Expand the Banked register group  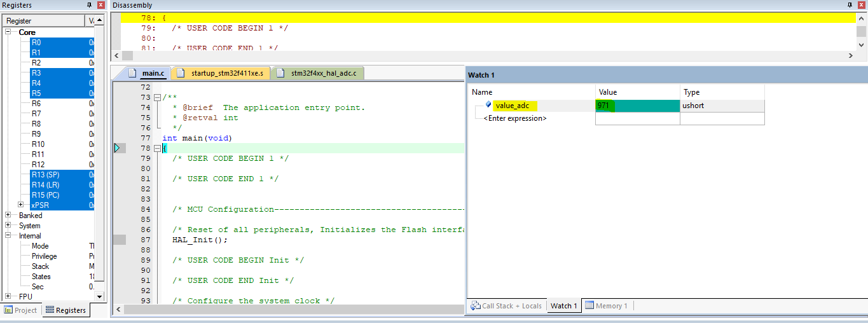pyautogui.click(x=8, y=216)
